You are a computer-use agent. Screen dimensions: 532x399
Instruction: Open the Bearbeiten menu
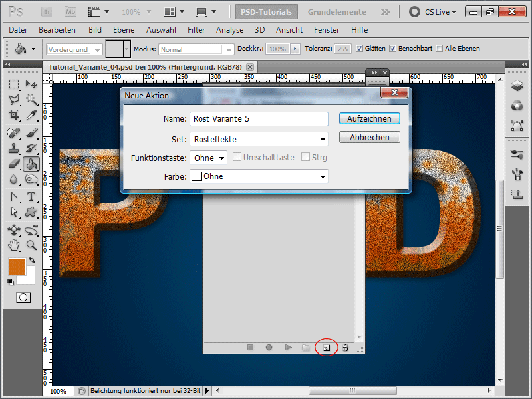click(x=57, y=30)
